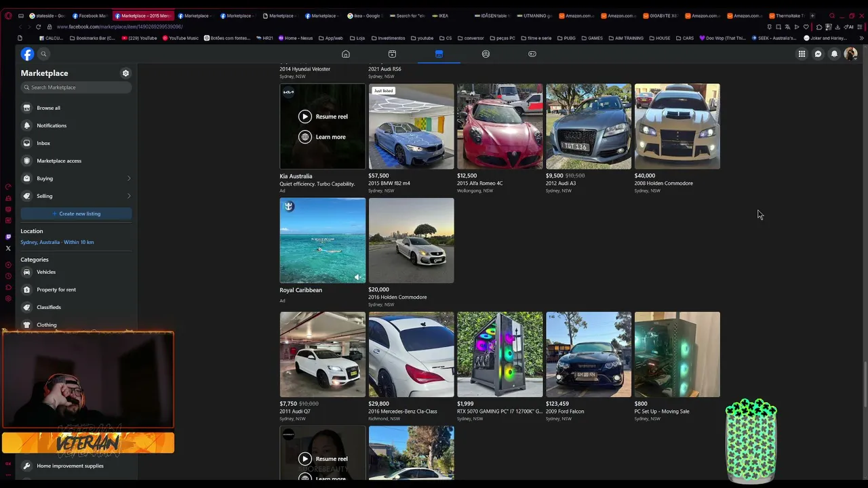Open the Facebook notifications bell
This screenshot has height=488, width=868.
point(834,54)
